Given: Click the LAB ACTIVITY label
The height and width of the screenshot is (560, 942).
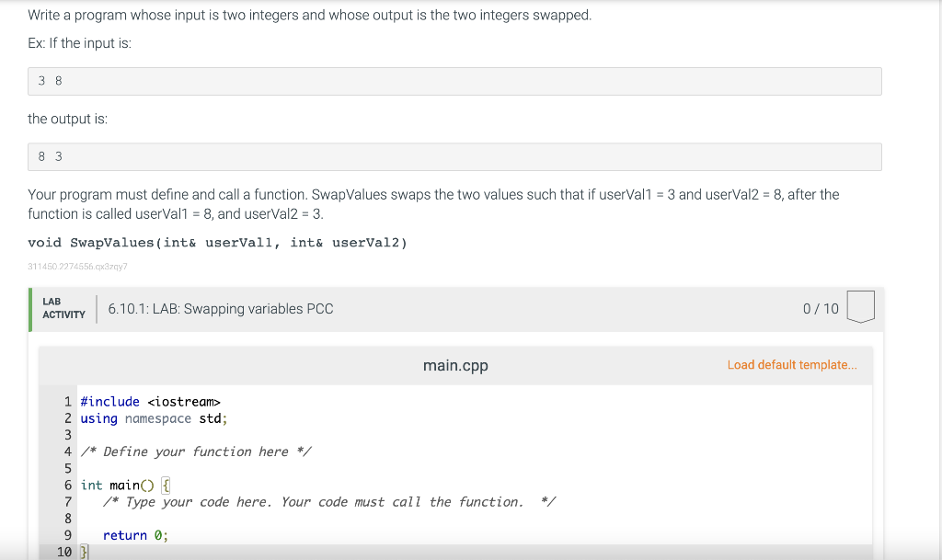Looking at the screenshot, I should (63, 308).
